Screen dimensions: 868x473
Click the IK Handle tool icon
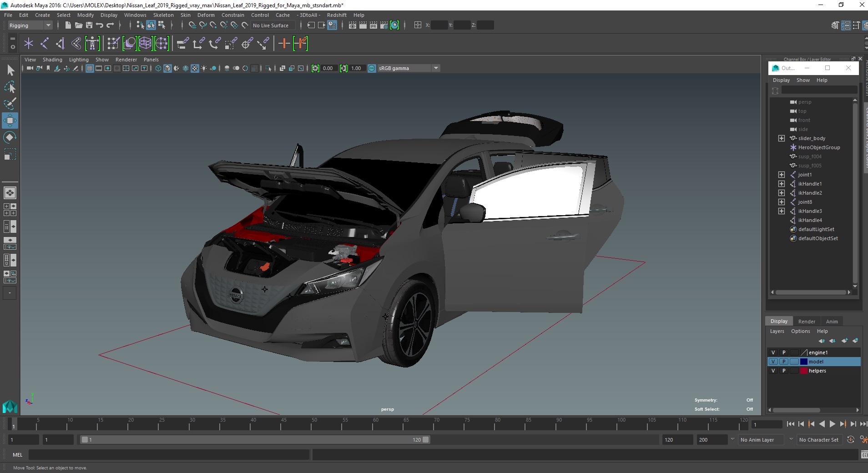coord(61,44)
